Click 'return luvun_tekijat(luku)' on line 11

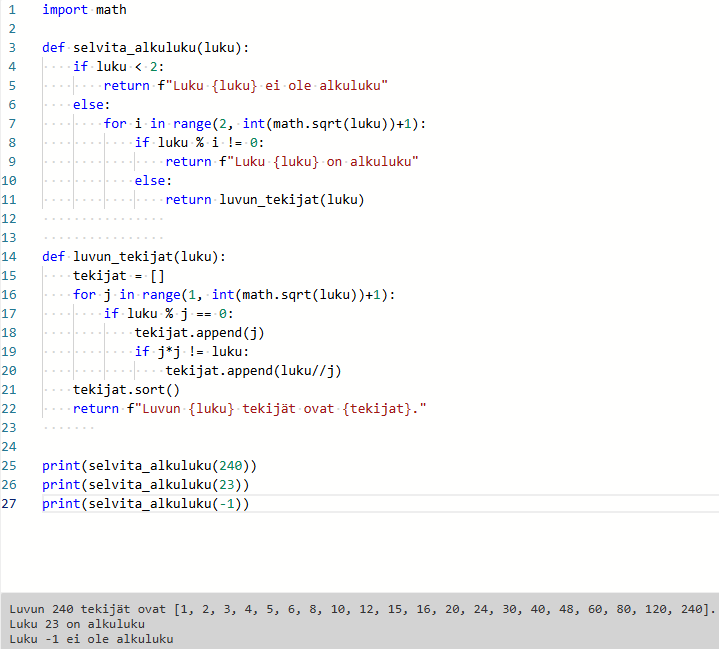click(x=264, y=200)
